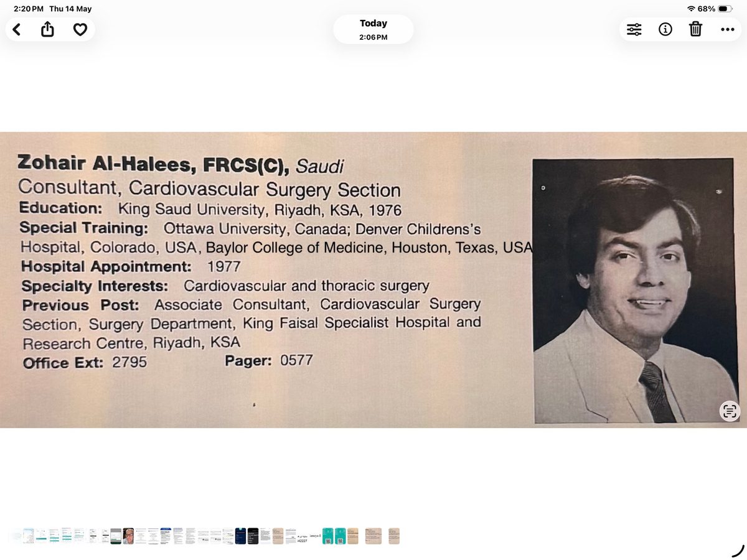The image size is (747, 560).
Task: Delete the photo using trash icon
Action: pos(696,29)
